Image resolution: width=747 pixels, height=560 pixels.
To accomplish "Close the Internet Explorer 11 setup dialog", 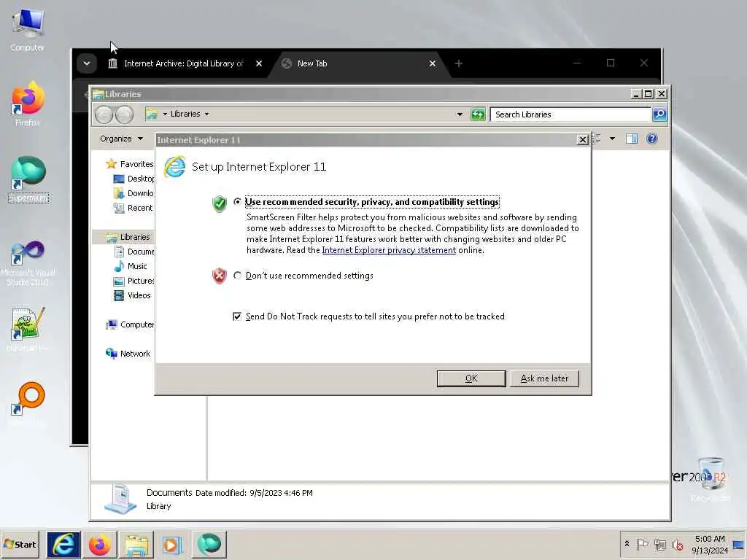I will click(x=582, y=140).
